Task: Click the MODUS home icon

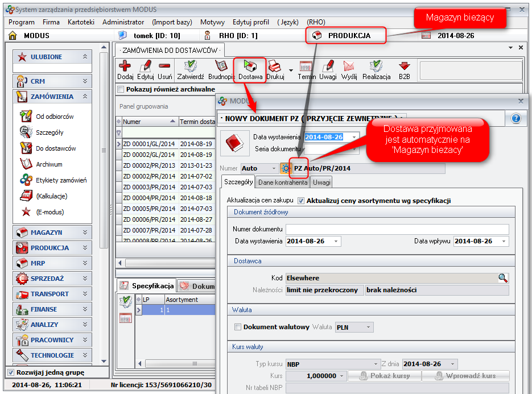Action: [x=13, y=35]
